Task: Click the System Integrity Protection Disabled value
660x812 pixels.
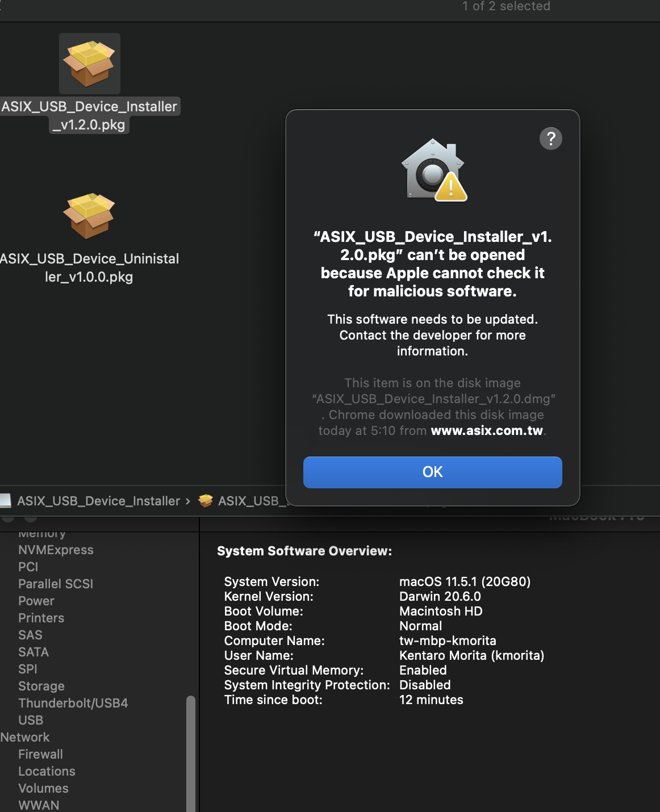Action: pyautogui.click(x=425, y=685)
